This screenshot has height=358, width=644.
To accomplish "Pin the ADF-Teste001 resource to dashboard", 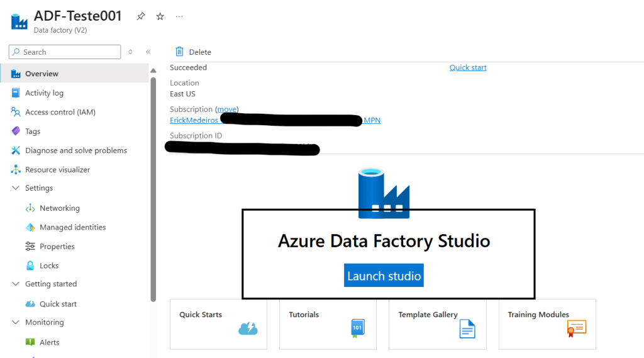I will 141,17.
